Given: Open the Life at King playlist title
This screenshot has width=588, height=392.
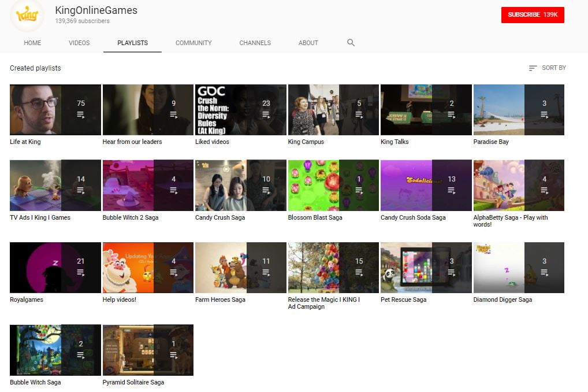Looking at the screenshot, I should coord(25,142).
